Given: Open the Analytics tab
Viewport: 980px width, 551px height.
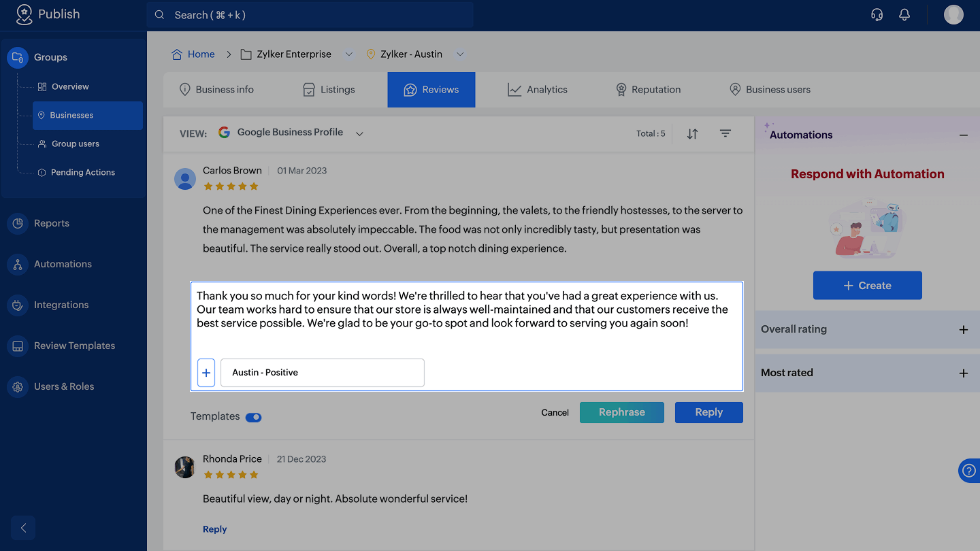Looking at the screenshot, I should tap(538, 90).
